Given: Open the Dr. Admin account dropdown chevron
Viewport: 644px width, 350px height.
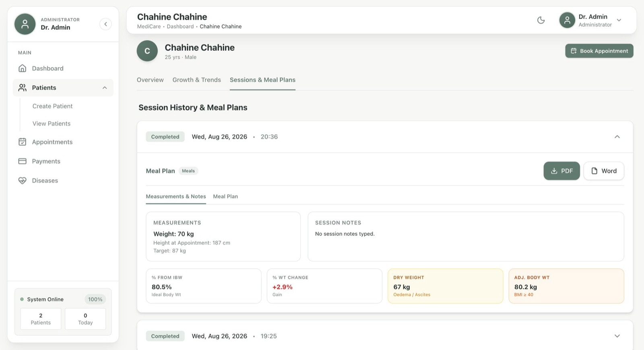Looking at the screenshot, I should 619,20.
